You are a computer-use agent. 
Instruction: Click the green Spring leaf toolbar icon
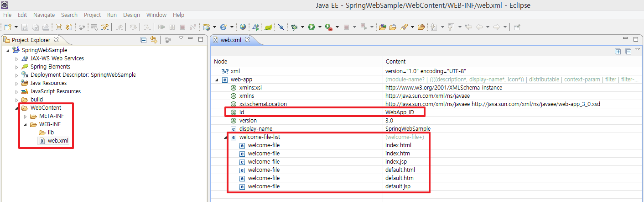tap(268, 27)
